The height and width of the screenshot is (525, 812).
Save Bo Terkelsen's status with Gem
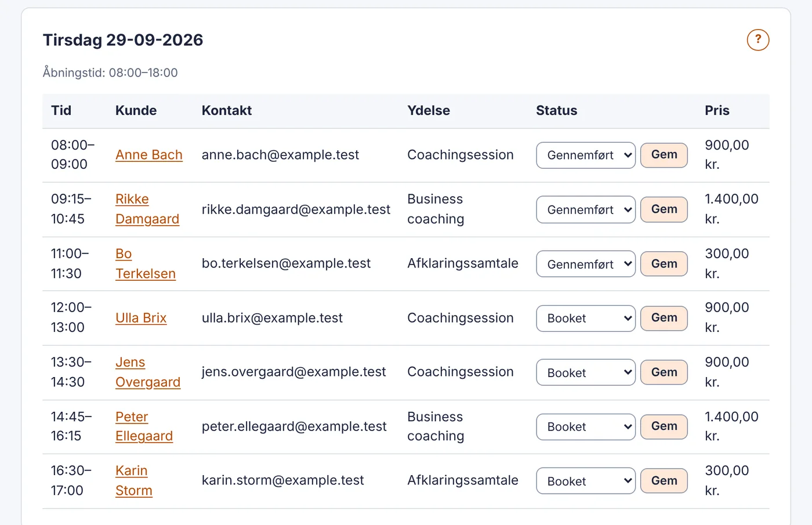coord(664,264)
